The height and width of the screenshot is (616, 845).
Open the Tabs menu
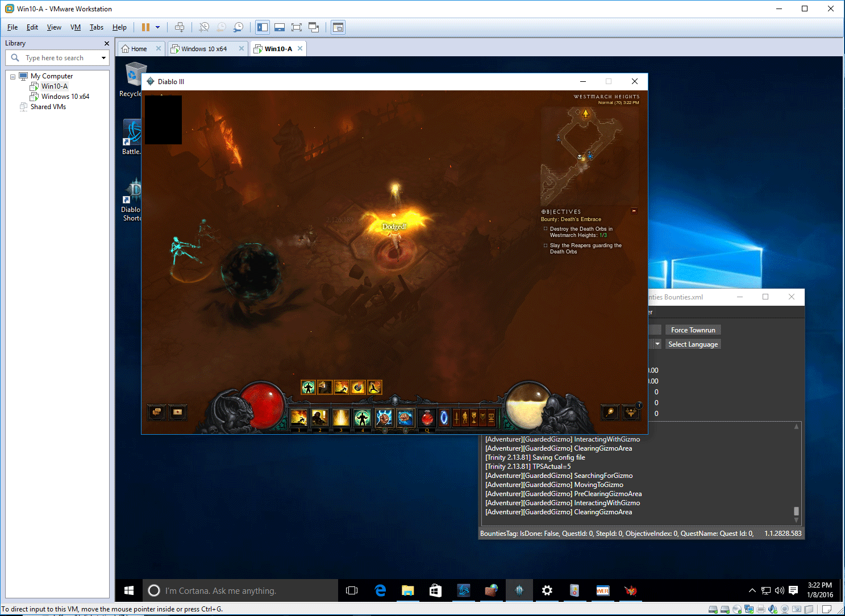[x=97, y=27]
